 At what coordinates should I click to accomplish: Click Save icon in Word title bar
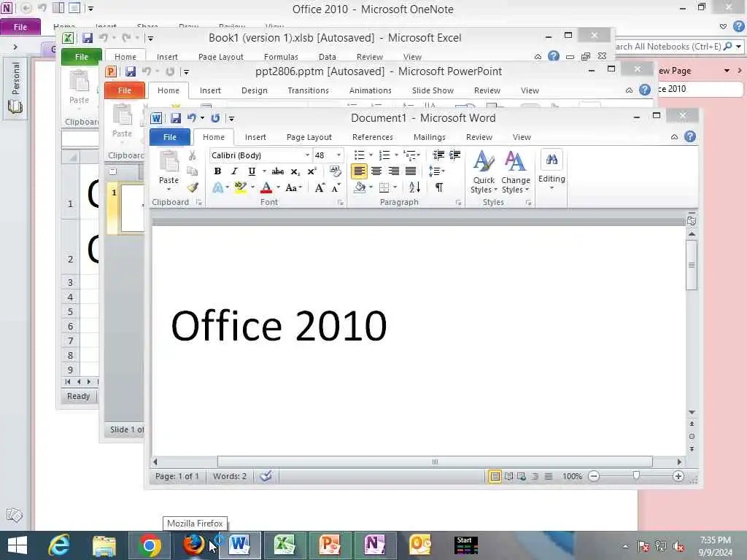coord(176,118)
